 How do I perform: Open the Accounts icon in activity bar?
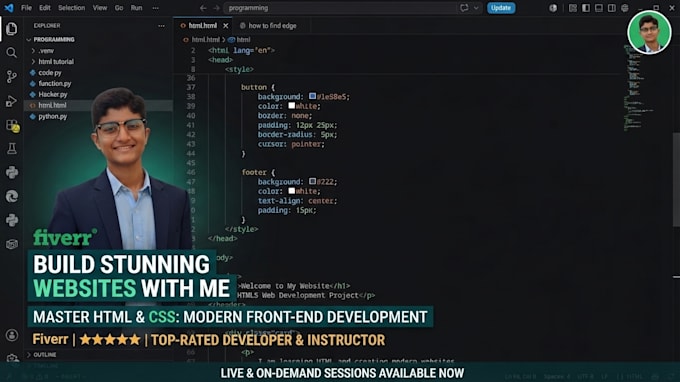click(x=12, y=335)
